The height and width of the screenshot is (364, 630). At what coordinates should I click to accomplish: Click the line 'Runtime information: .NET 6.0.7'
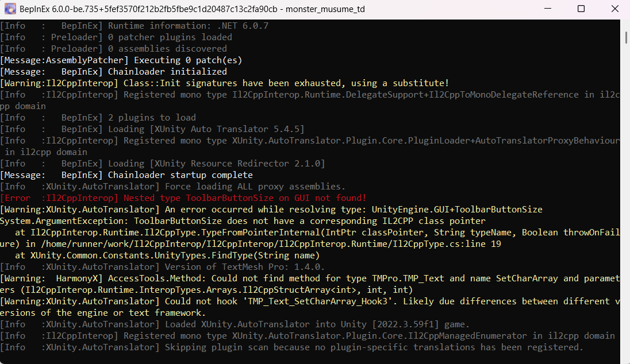pyautogui.click(x=134, y=26)
